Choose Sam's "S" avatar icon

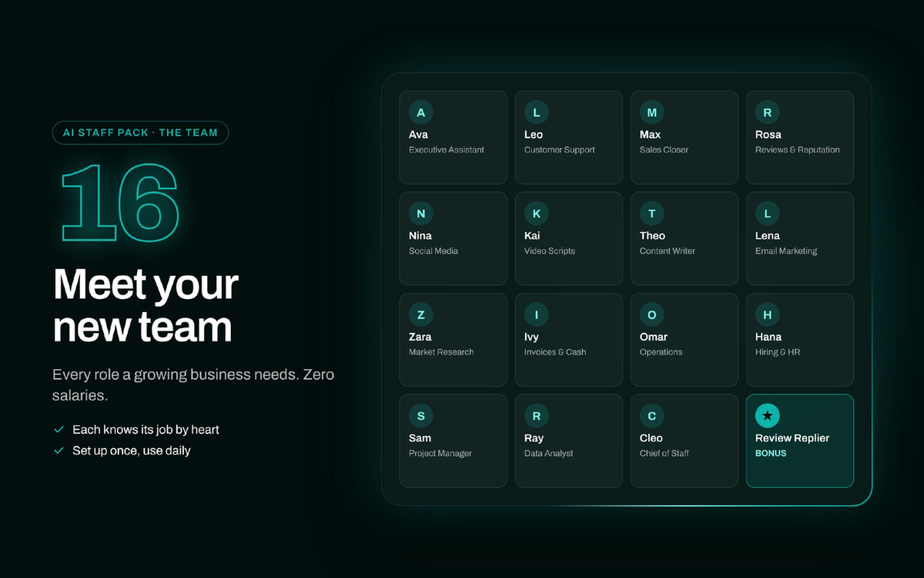421,416
